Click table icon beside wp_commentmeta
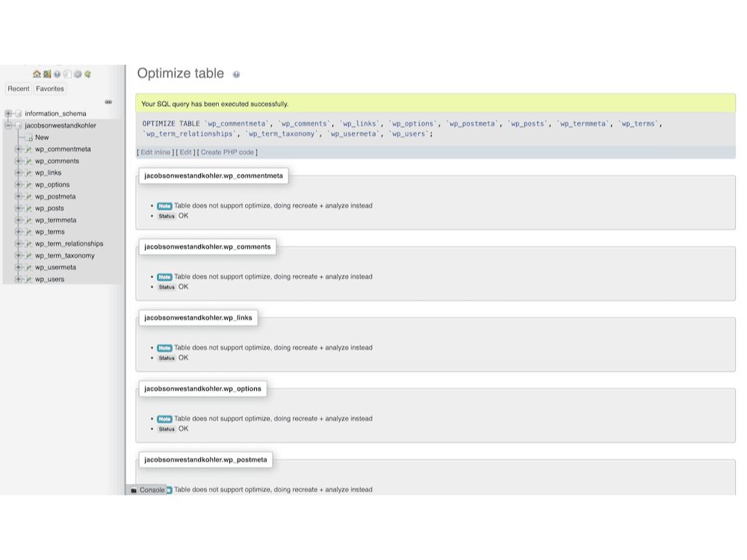747x560 pixels. 28,149
